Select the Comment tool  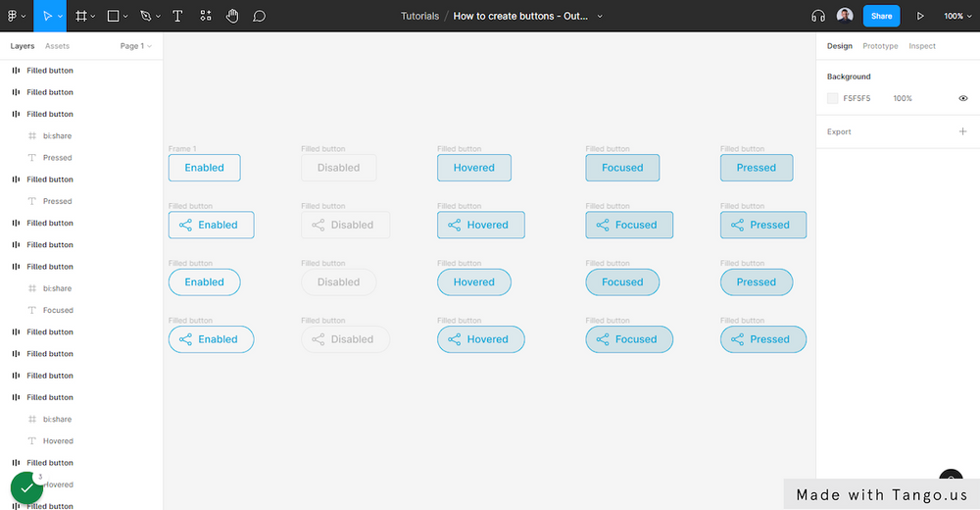point(259,16)
